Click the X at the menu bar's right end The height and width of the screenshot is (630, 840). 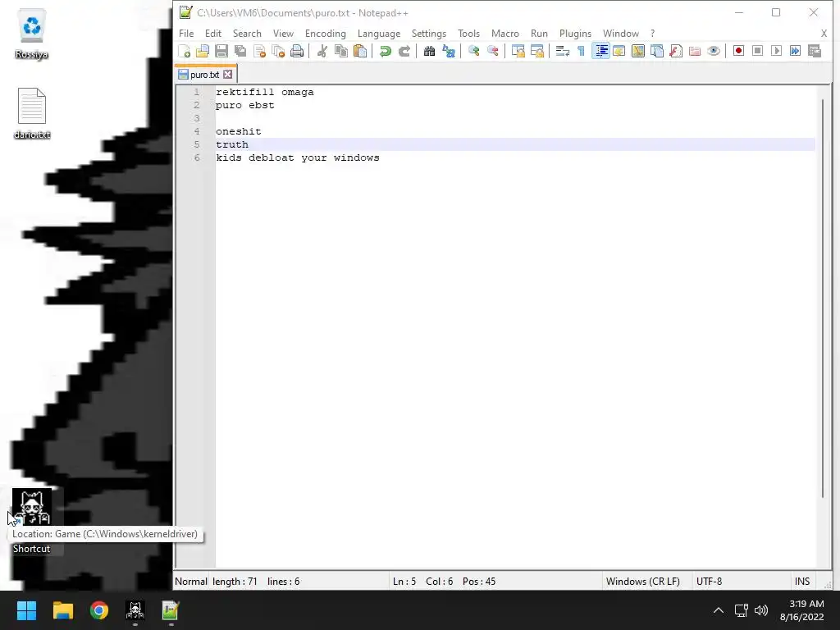(x=824, y=33)
